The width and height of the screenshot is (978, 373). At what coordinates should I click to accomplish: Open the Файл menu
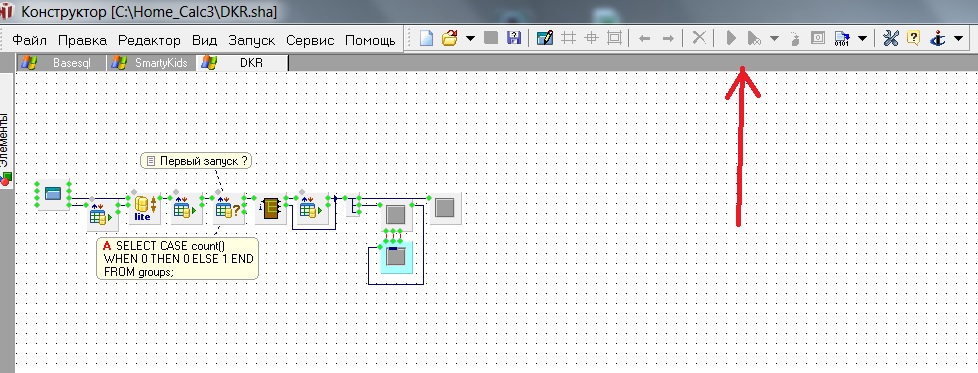[29, 41]
